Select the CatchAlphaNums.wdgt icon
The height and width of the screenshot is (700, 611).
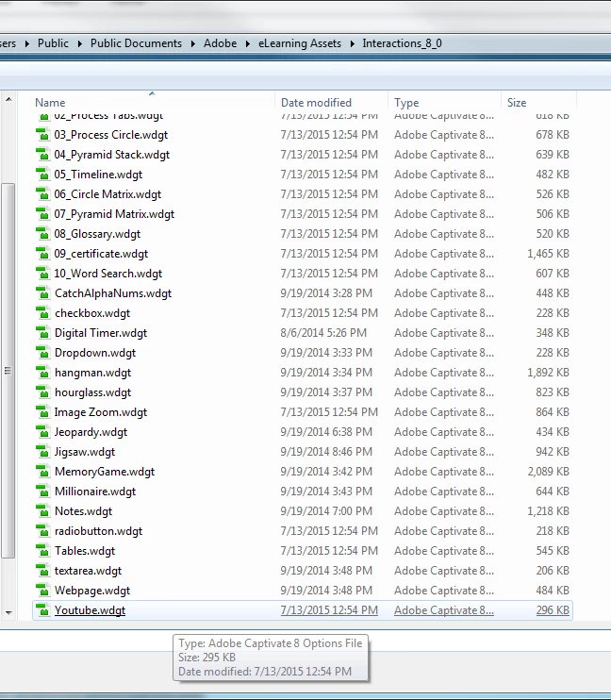pos(42,293)
